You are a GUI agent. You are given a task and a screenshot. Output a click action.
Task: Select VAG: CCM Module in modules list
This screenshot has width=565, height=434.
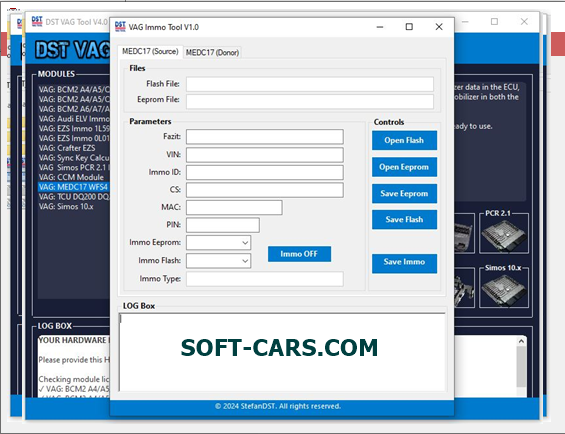[71, 177]
